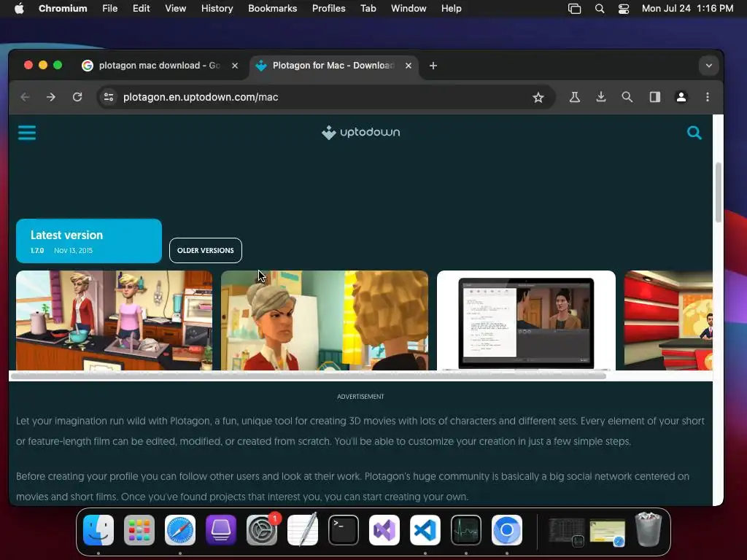Viewport: 747px width, 560px height.
Task: Click the Latest version 1.7.0 button
Action: click(x=89, y=241)
